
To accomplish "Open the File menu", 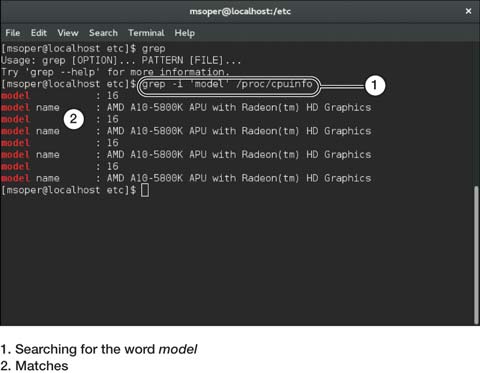I will point(13,33).
